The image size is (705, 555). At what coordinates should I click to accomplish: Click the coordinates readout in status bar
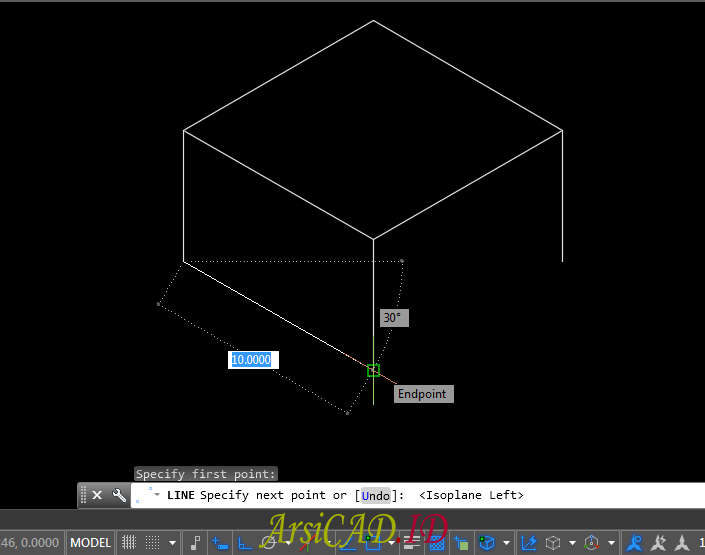[30, 542]
